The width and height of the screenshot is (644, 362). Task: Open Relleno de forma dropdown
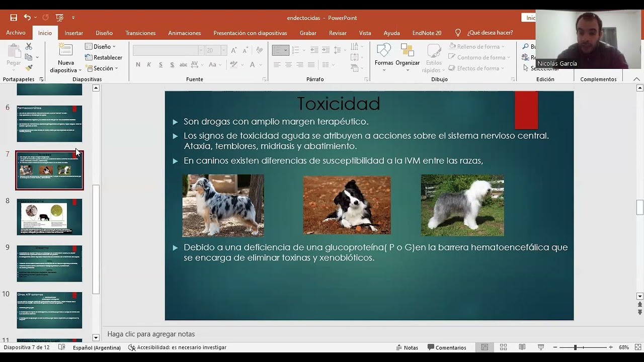coord(476,47)
